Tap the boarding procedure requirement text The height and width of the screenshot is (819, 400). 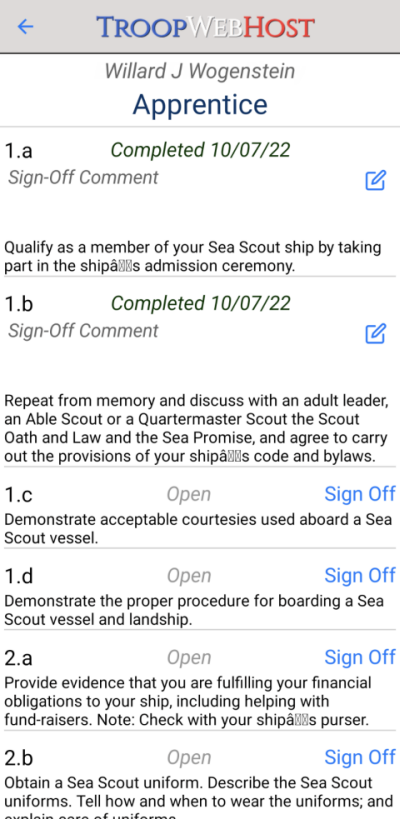coord(194,610)
